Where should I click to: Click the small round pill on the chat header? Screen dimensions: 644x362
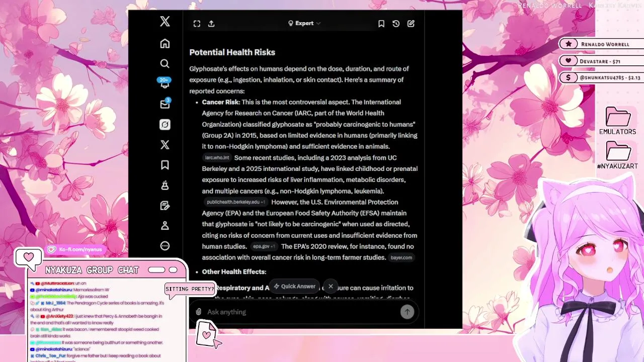[x=173, y=270]
